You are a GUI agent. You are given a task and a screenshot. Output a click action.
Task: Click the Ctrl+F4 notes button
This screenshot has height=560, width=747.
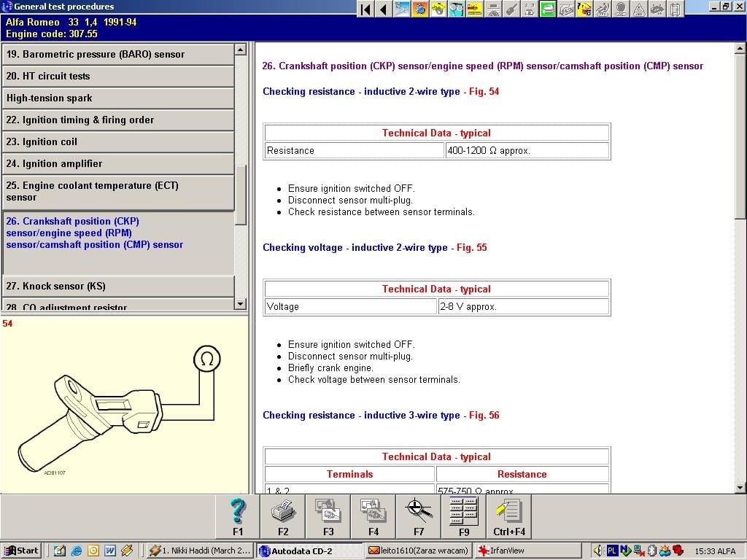509,517
